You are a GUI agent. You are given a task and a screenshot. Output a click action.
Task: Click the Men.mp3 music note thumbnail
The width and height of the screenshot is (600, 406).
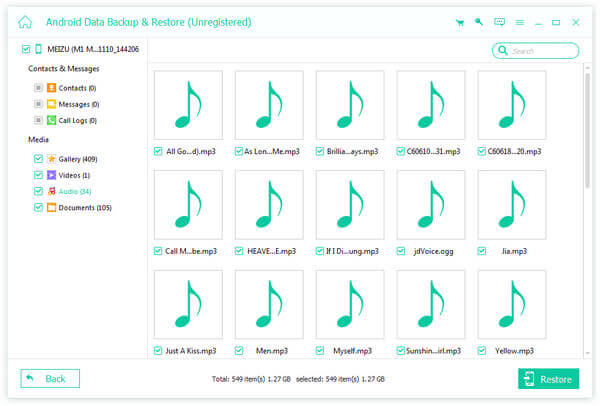tap(269, 304)
